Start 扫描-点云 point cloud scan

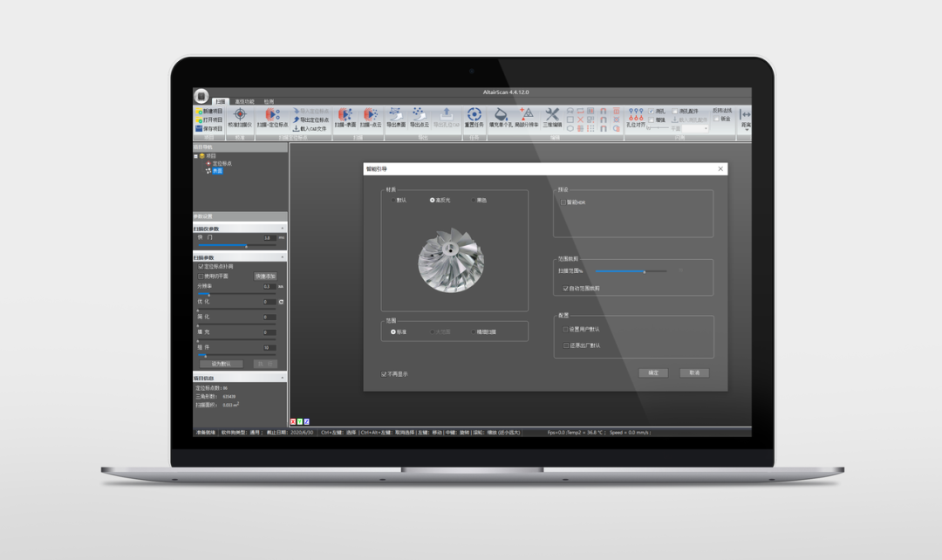coord(370,115)
